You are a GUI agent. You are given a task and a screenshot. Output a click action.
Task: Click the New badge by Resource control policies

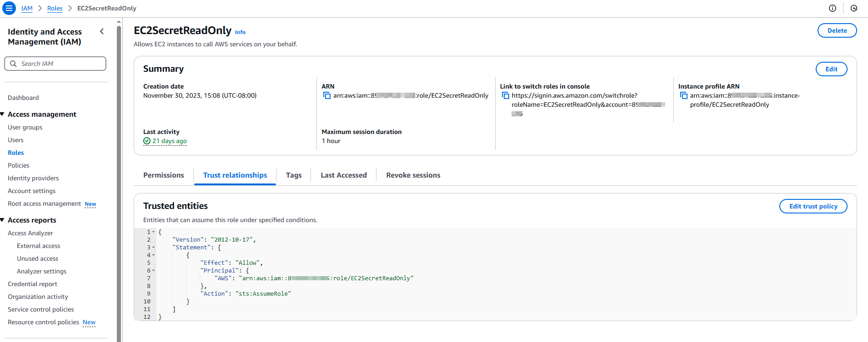(x=89, y=322)
